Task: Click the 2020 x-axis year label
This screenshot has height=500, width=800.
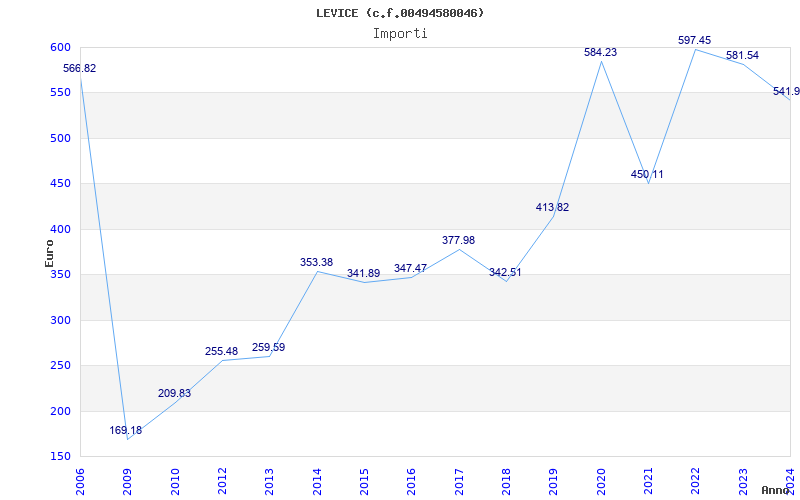Action: 601,481
